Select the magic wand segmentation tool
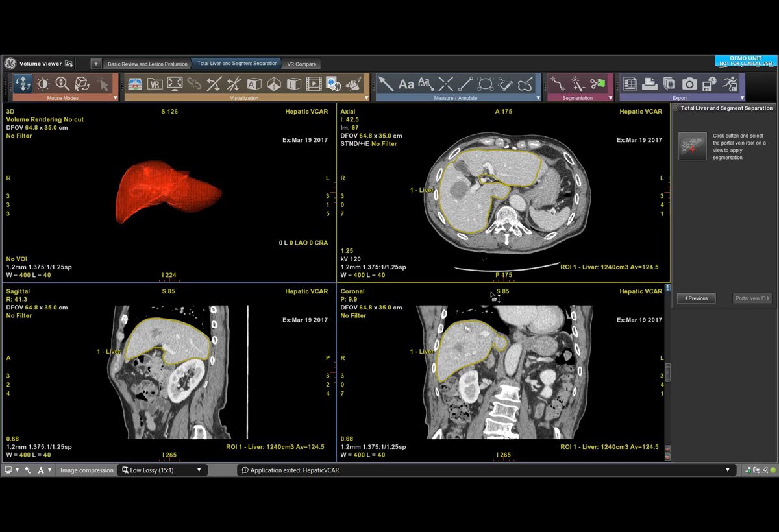779x532 pixels. (x=577, y=84)
